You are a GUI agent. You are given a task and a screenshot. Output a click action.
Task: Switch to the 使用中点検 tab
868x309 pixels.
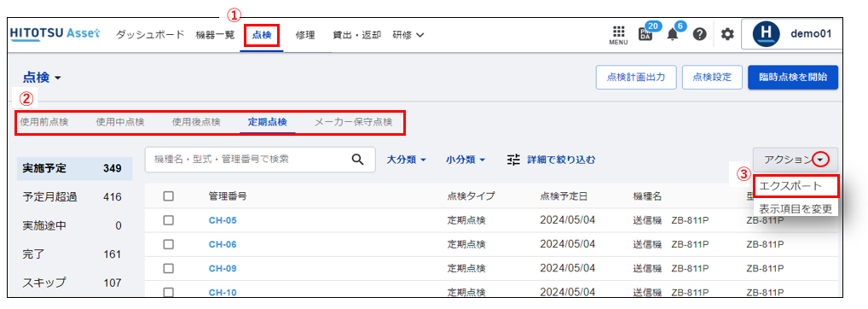[120, 122]
